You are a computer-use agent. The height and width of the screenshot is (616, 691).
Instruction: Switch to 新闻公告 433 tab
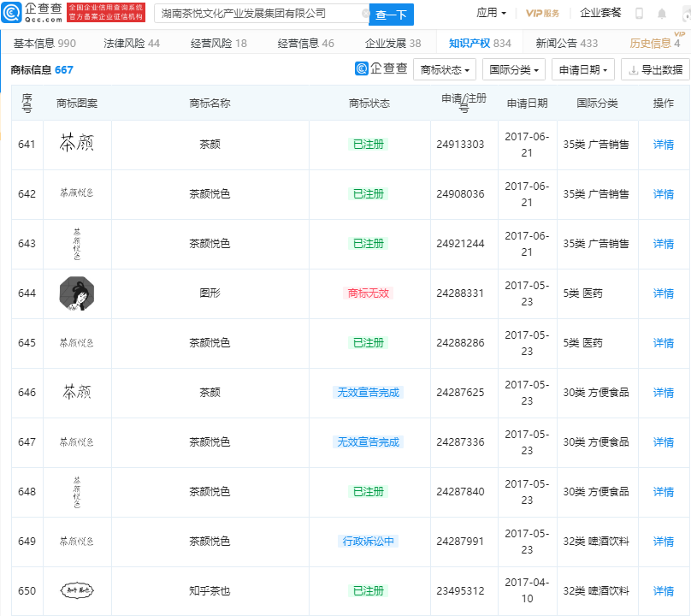pos(567,44)
